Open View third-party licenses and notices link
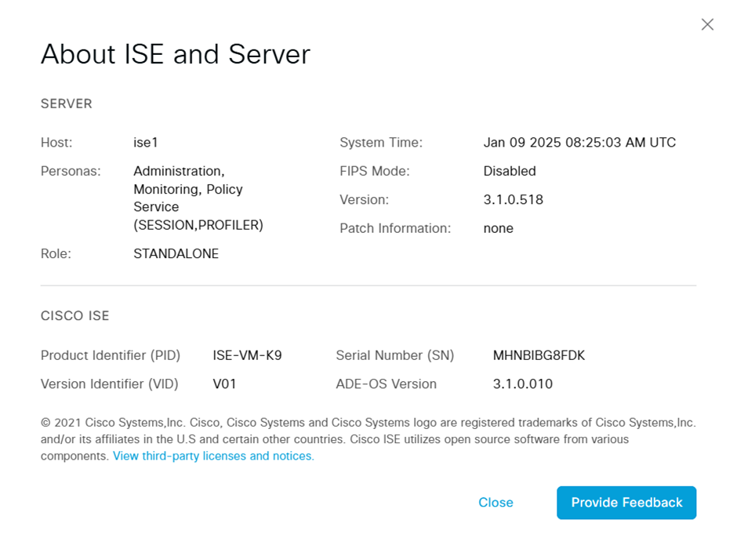This screenshot has height=560, width=737. 213,456
